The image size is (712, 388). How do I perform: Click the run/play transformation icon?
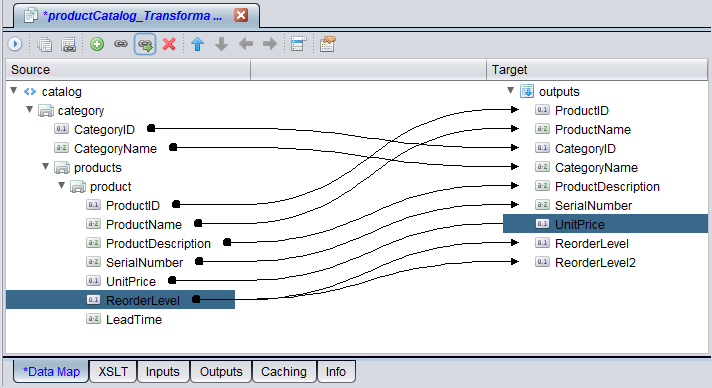pyautogui.click(x=15, y=44)
